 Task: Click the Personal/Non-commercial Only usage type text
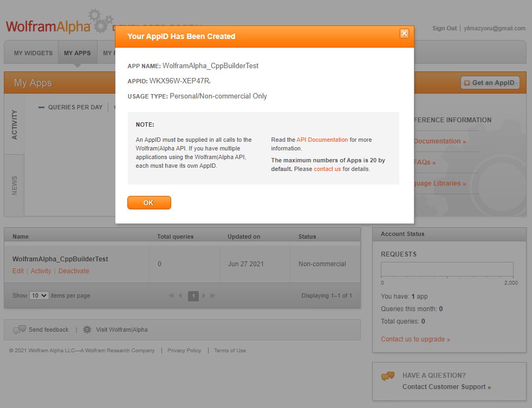click(218, 96)
